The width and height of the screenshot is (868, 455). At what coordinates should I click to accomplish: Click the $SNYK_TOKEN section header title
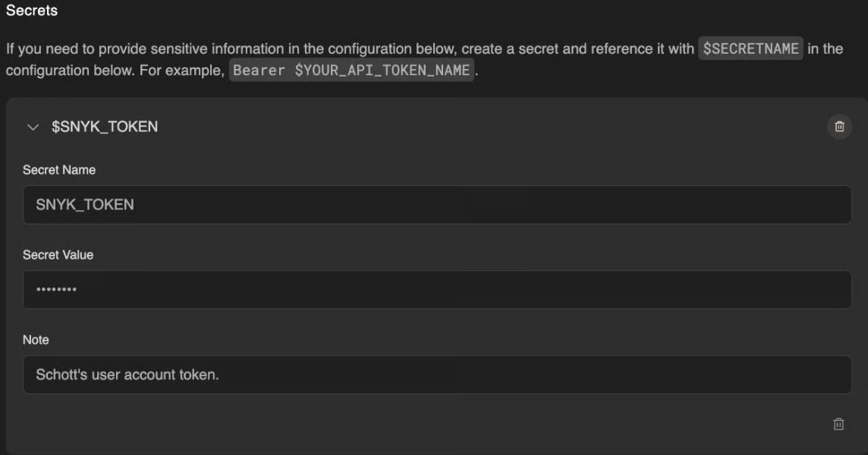point(105,127)
